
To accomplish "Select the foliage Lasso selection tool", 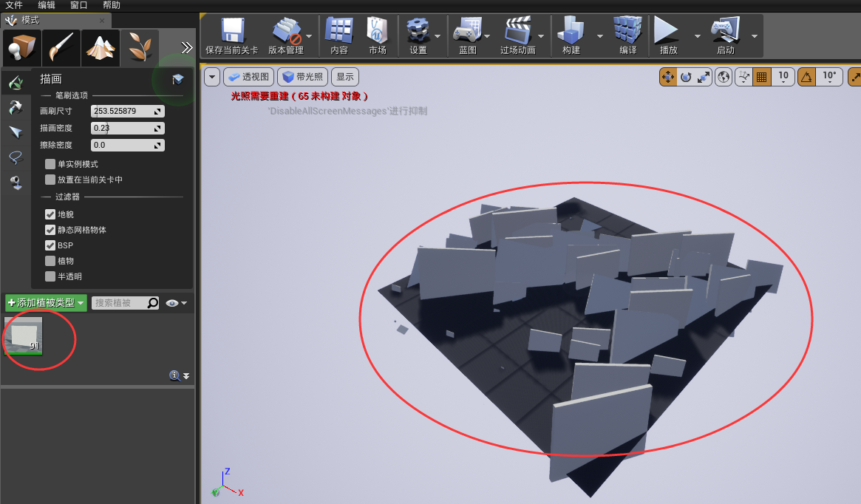I will click(16, 157).
